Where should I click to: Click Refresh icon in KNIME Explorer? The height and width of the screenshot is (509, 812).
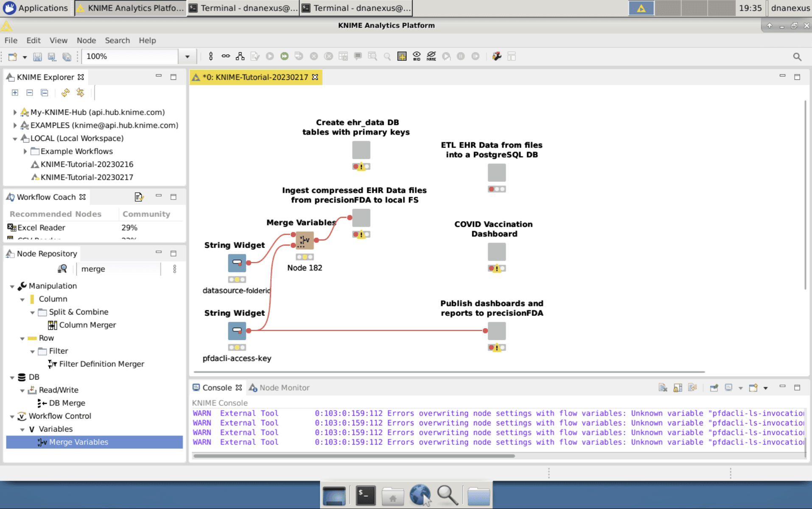click(65, 93)
